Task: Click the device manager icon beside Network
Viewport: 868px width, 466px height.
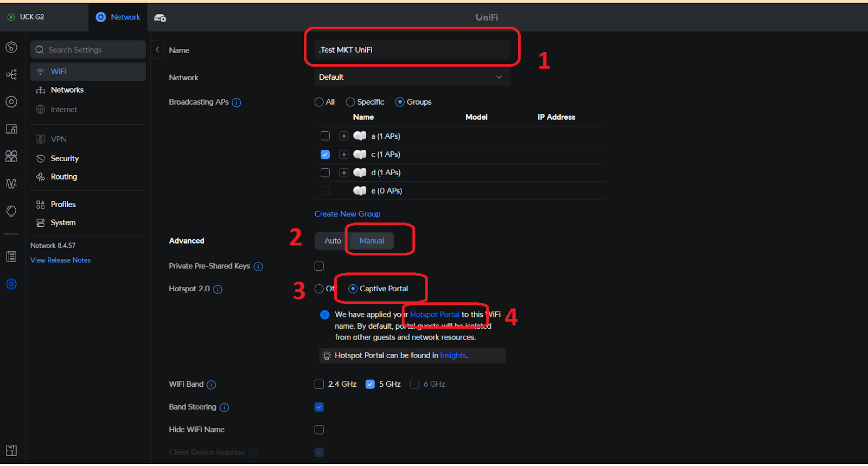Action: pos(160,17)
